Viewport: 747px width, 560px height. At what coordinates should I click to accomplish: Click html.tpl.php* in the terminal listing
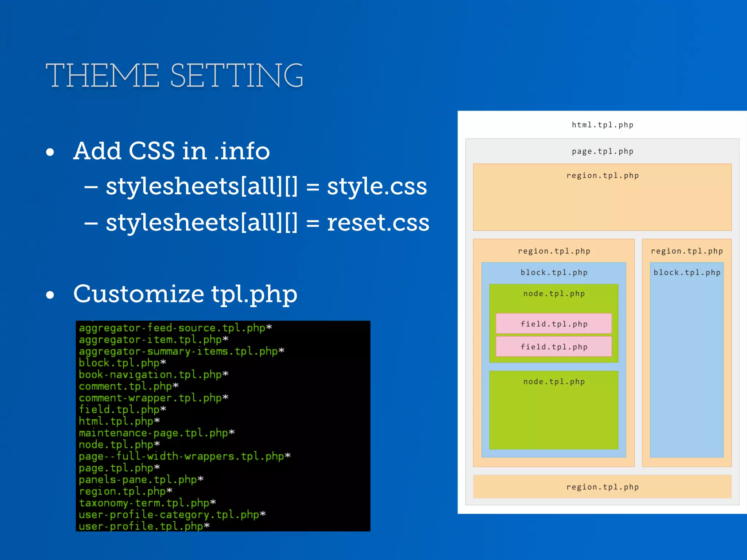[120, 421]
